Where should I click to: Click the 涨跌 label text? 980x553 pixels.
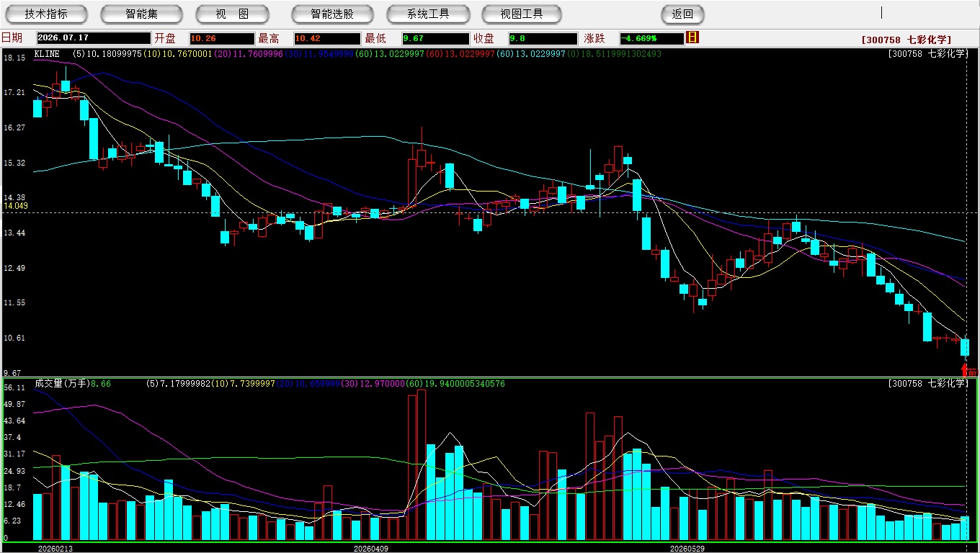[594, 38]
